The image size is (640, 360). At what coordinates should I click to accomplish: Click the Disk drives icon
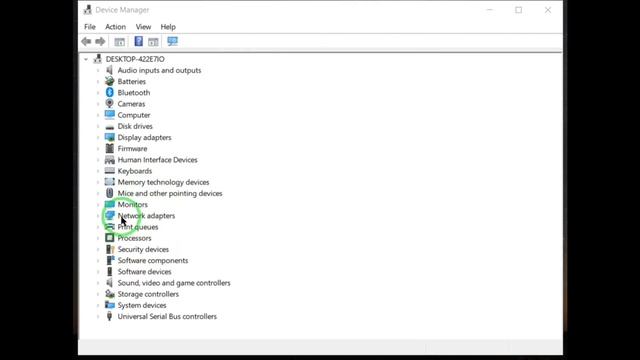click(109, 127)
